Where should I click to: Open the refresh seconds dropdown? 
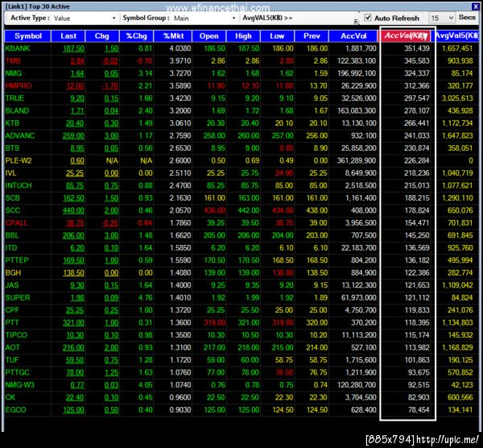[442, 18]
